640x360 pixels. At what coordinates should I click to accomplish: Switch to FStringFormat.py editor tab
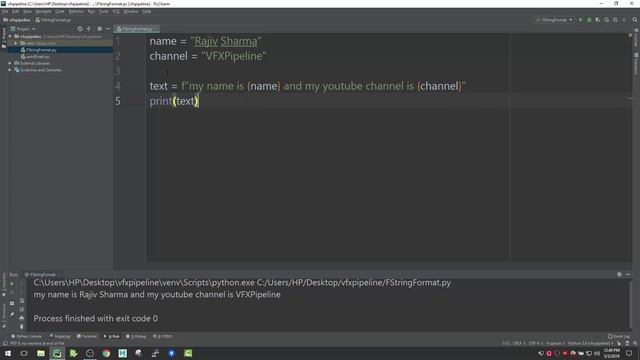[x=136, y=29]
